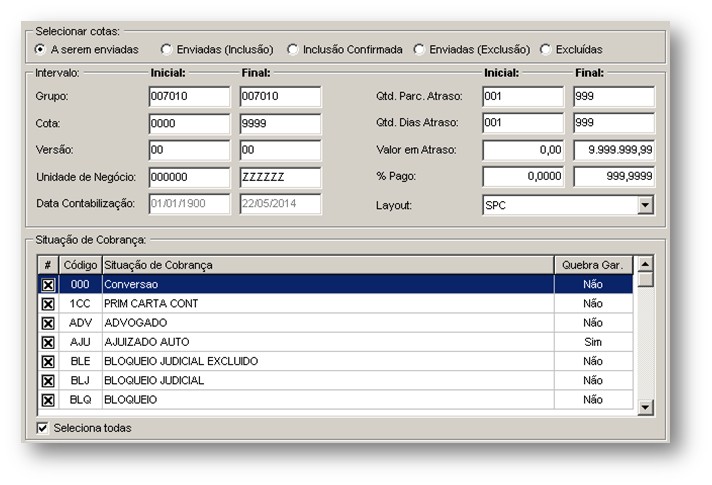Focus Qtd. Parc. Atraso Final field
The height and width of the screenshot is (485, 712).
(x=614, y=96)
